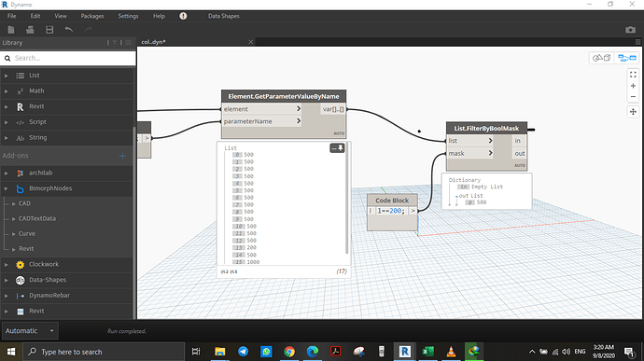This screenshot has height=361, width=644.
Task: Open Windows Start menu
Action: tap(11, 352)
